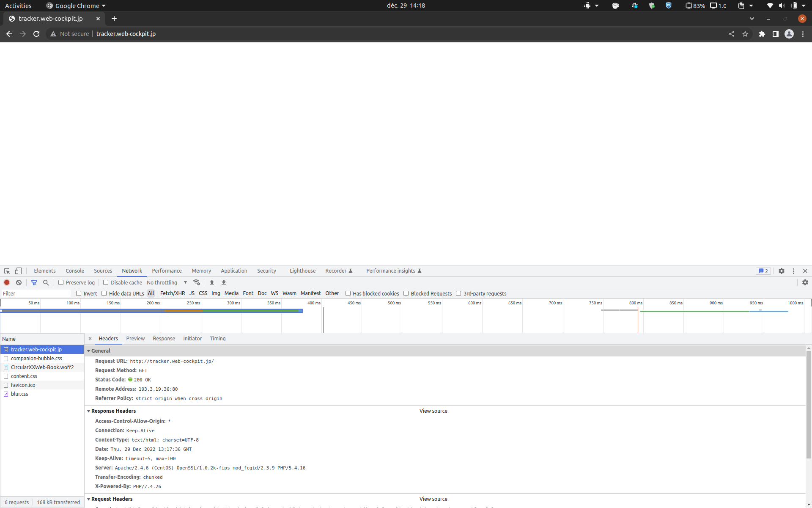This screenshot has height=508, width=812.
Task: Click the import HAR file upload icon
Action: tap(212, 282)
